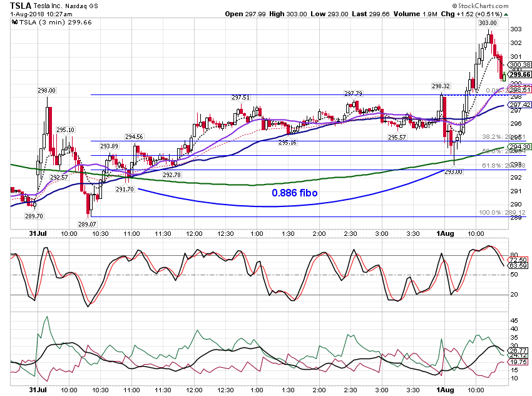
Task: Click the 303.00 label above the candle high
Action: (x=488, y=23)
